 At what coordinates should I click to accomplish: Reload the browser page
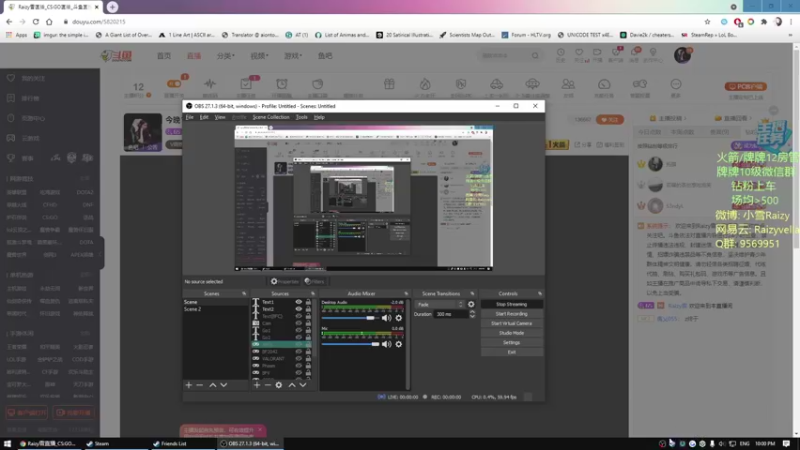(x=36, y=22)
